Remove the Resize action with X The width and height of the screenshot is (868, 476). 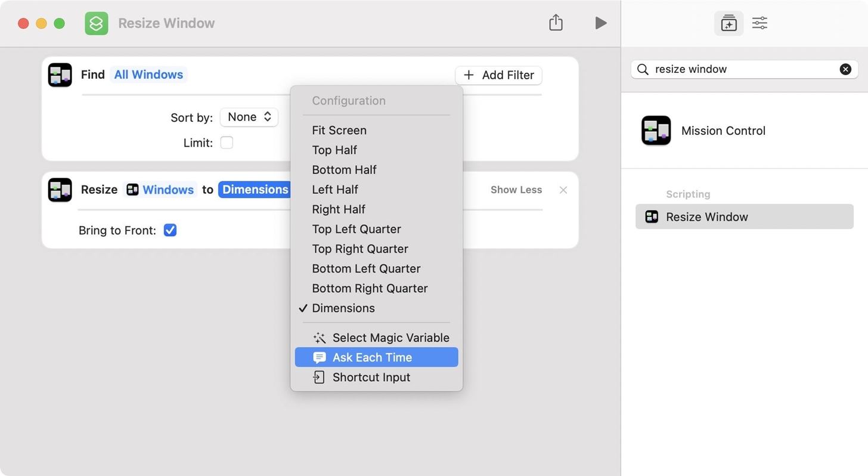click(563, 190)
